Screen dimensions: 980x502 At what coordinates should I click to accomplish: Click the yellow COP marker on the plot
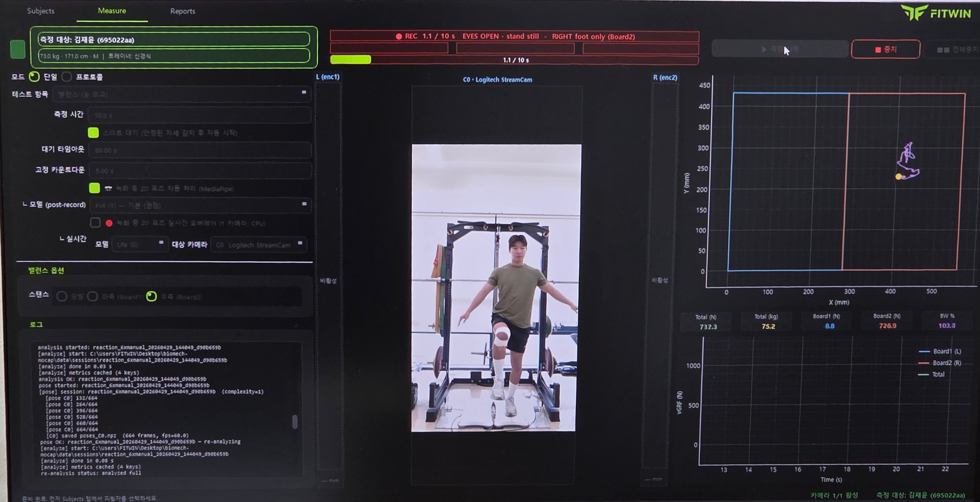(898, 177)
